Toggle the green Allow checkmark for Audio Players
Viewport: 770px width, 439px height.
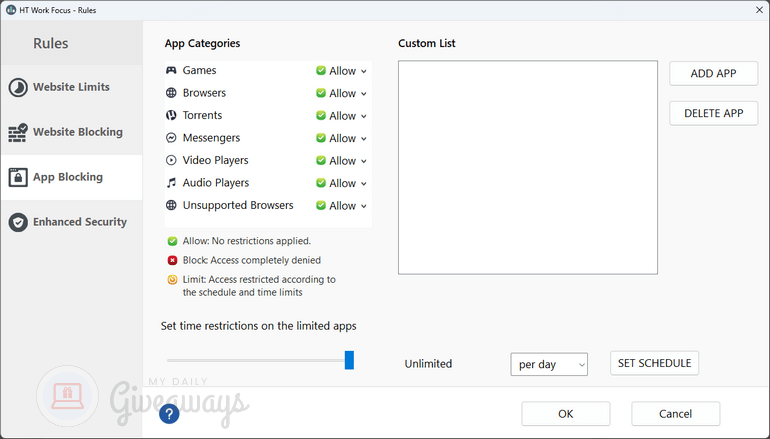pyautogui.click(x=321, y=183)
